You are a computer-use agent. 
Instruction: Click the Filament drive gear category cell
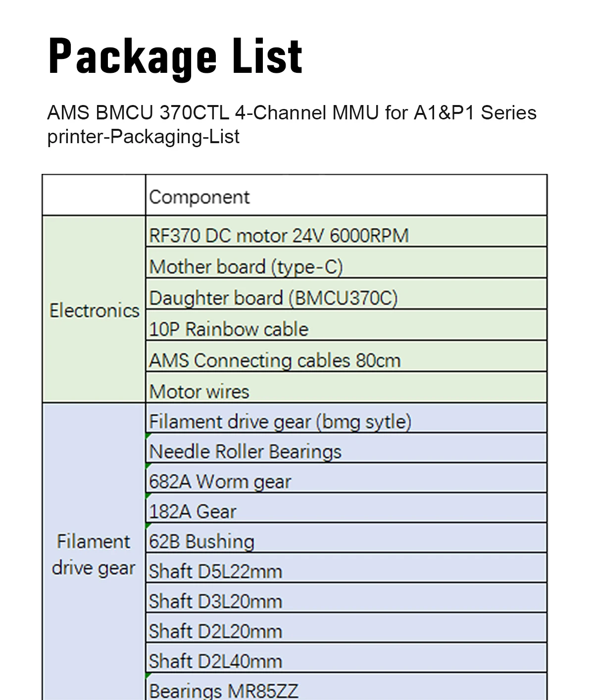point(94,552)
